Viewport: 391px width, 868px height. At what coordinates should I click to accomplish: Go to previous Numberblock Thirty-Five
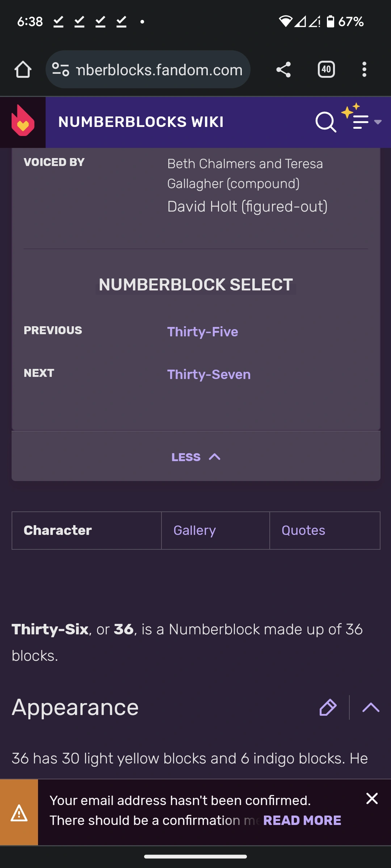[203, 332]
